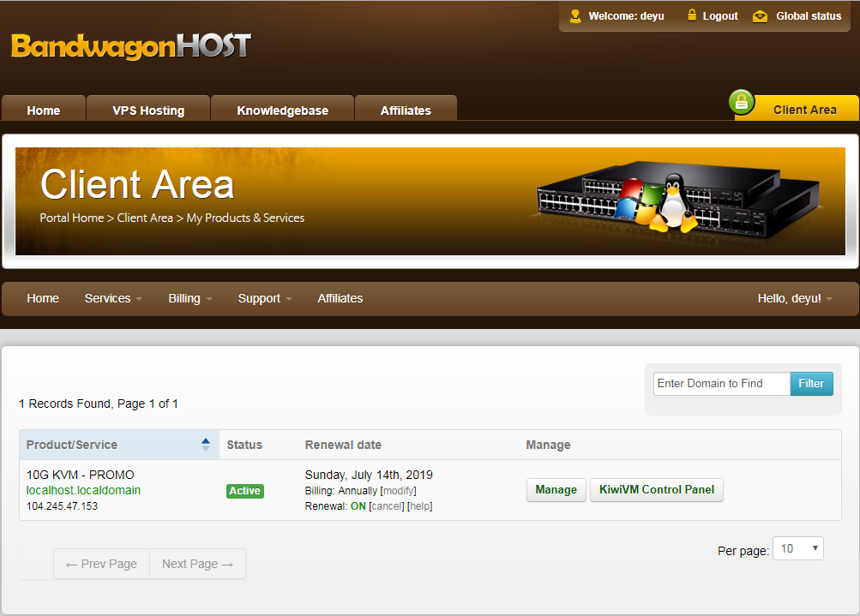Log out using the Logout link

point(720,16)
